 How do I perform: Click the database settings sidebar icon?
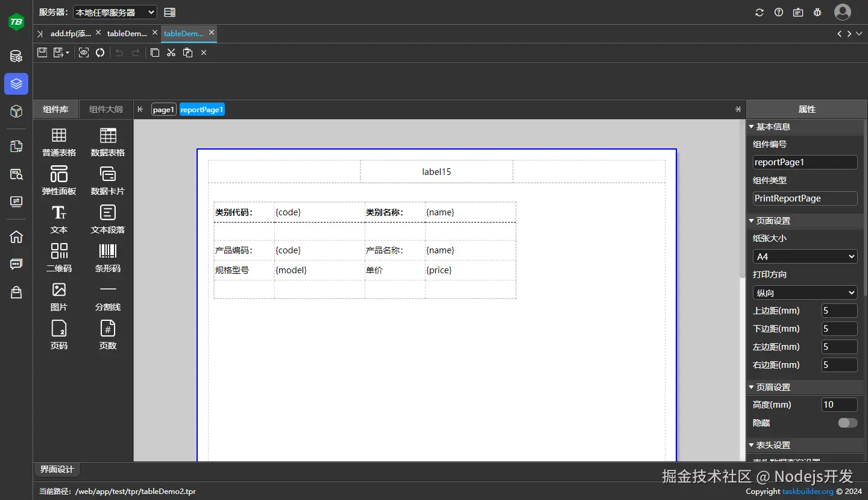coord(16,57)
